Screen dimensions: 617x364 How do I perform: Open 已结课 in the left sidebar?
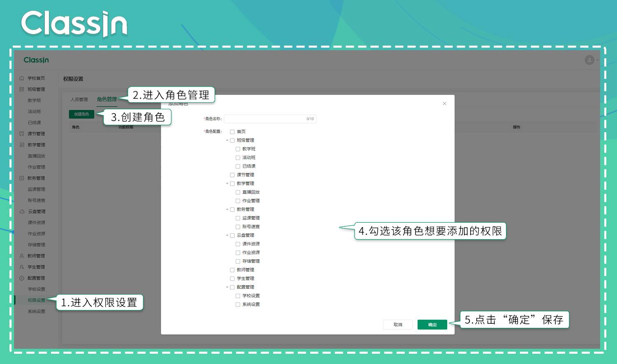[35, 122]
